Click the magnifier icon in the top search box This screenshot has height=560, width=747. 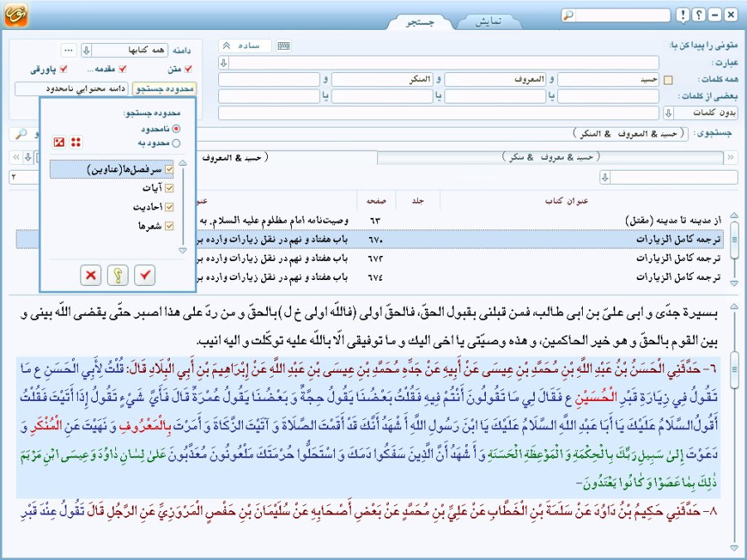pos(569,15)
